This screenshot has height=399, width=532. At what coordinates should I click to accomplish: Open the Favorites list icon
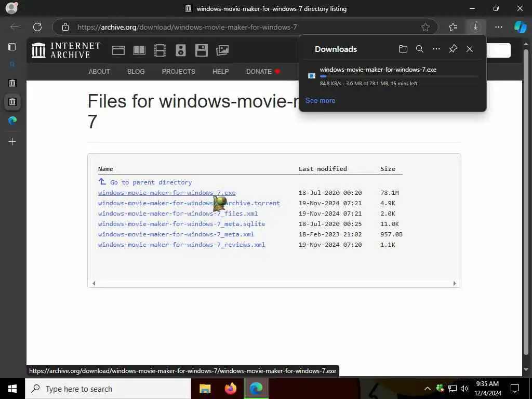453,27
